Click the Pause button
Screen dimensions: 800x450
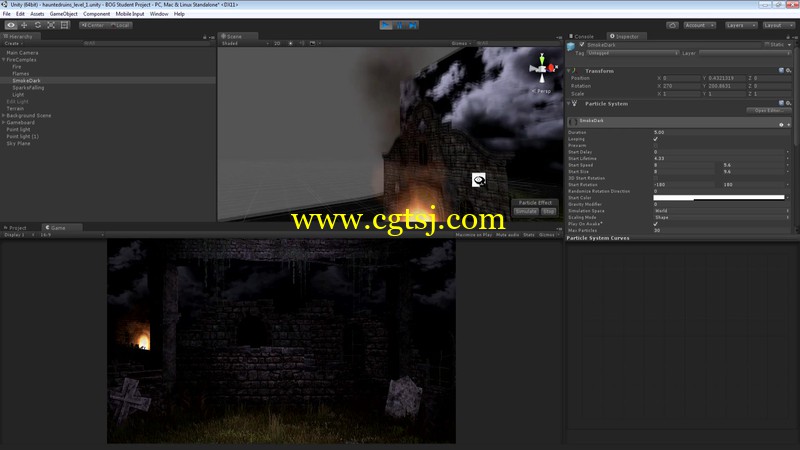point(399,25)
